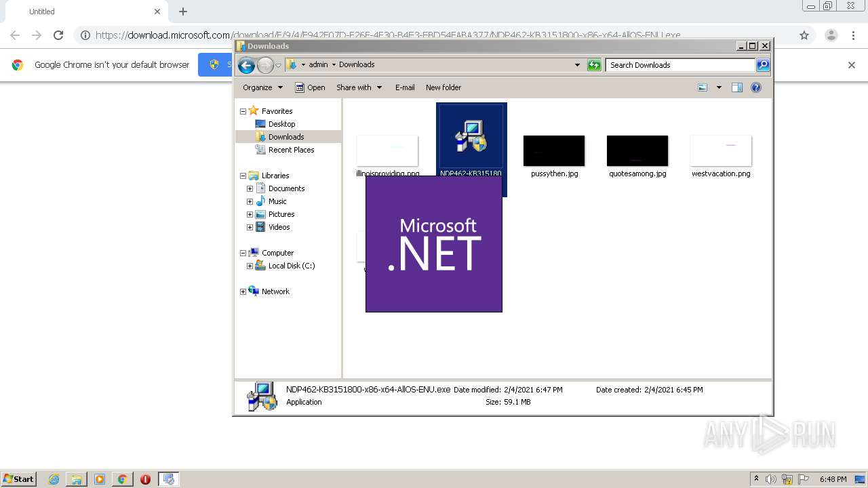Select pussythen.jpg thumbnail
The width and height of the screenshot is (868, 488).
click(x=554, y=150)
